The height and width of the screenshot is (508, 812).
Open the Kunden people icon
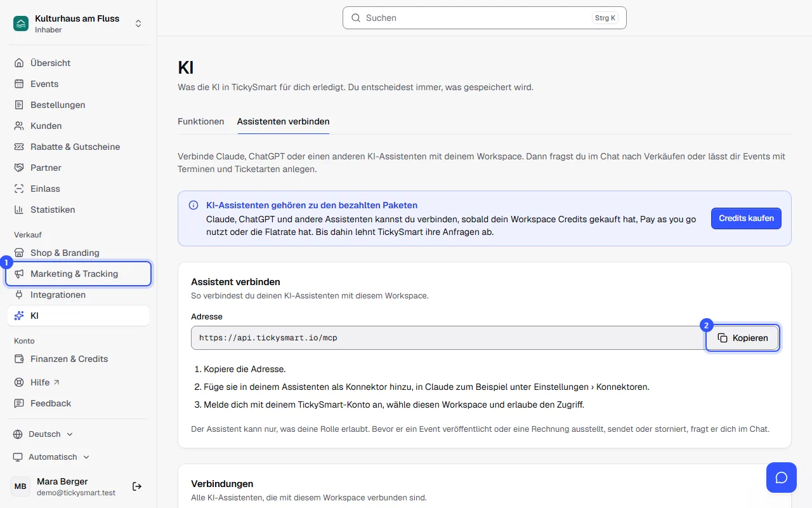(x=19, y=126)
